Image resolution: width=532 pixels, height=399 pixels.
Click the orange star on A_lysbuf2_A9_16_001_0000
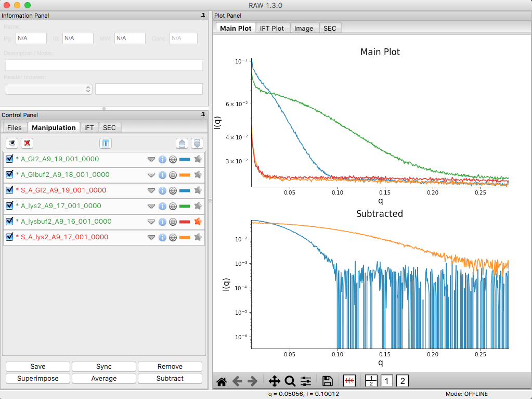pyautogui.click(x=198, y=222)
